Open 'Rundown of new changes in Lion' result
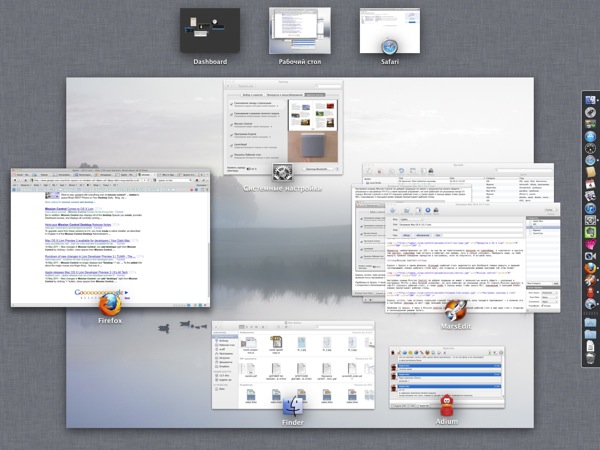Image resolution: width=600 pixels, height=450 pixels. pyautogui.click(x=90, y=256)
